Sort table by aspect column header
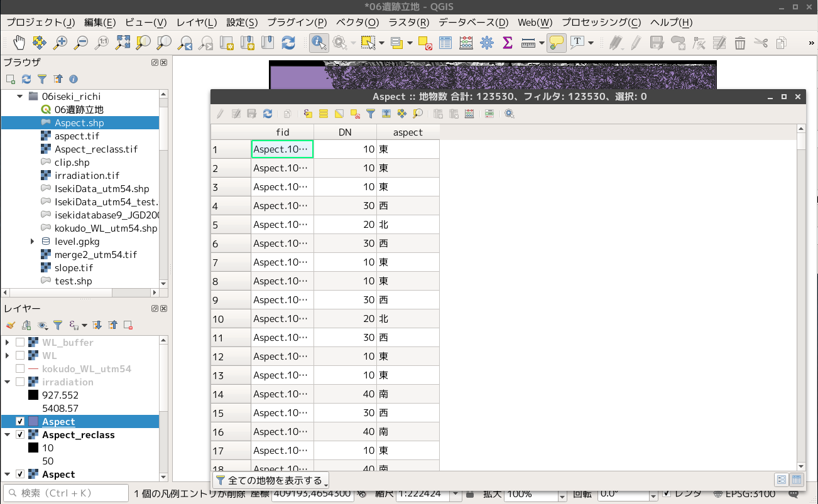Image resolution: width=818 pixels, height=504 pixels. pos(408,132)
